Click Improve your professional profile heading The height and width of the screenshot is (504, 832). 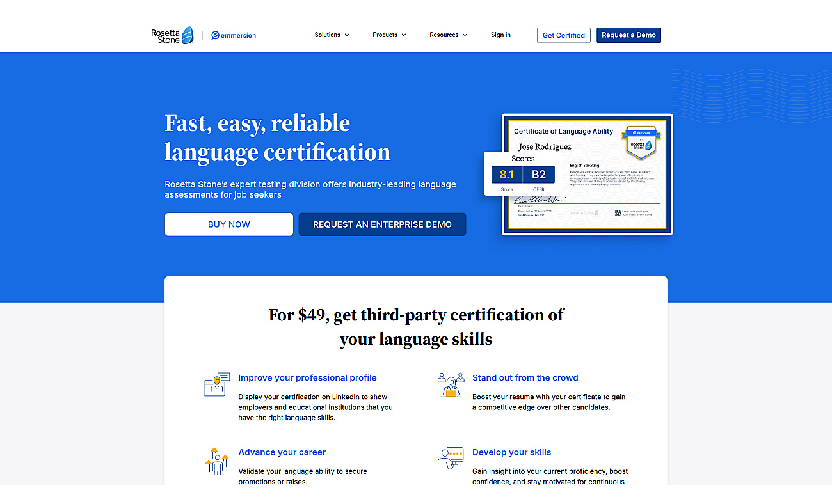tap(307, 378)
